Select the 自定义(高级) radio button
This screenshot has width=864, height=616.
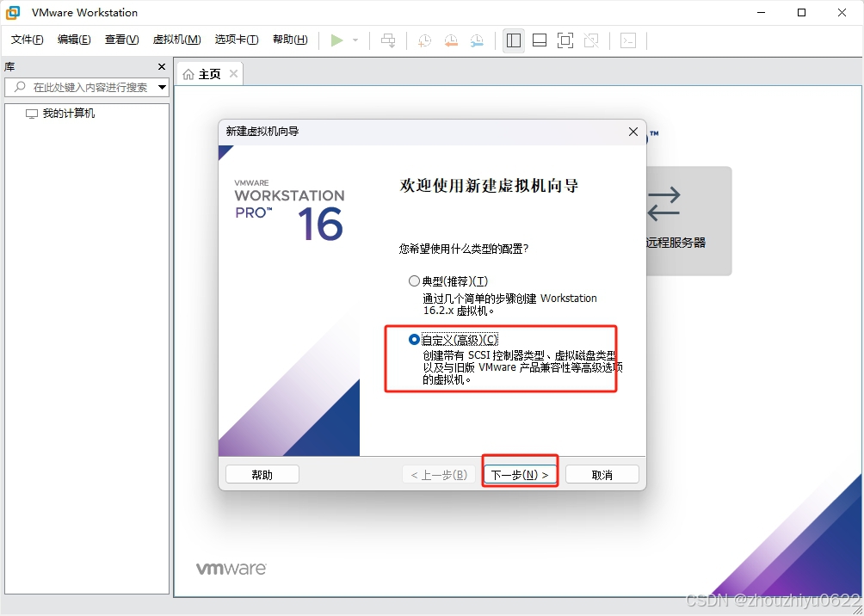[x=414, y=340]
